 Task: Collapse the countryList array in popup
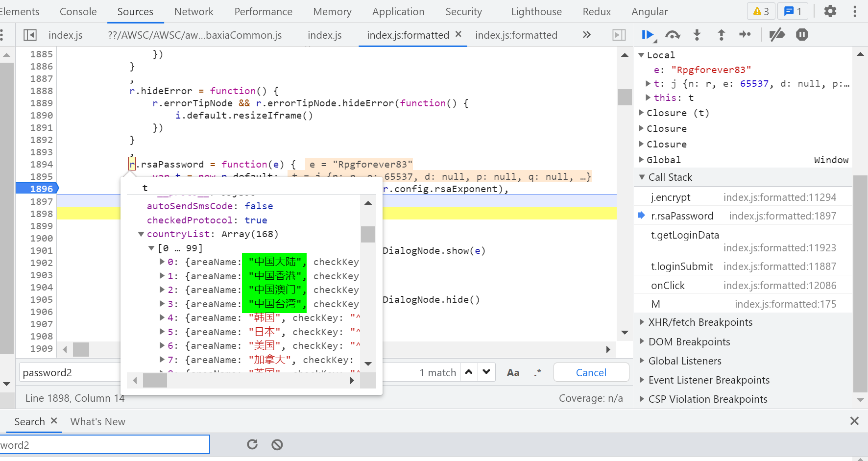pyautogui.click(x=141, y=234)
